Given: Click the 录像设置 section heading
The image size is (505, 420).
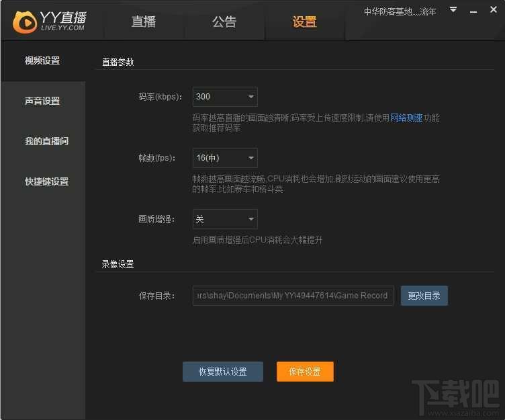Looking at the screenshot, I should [118, 264].
